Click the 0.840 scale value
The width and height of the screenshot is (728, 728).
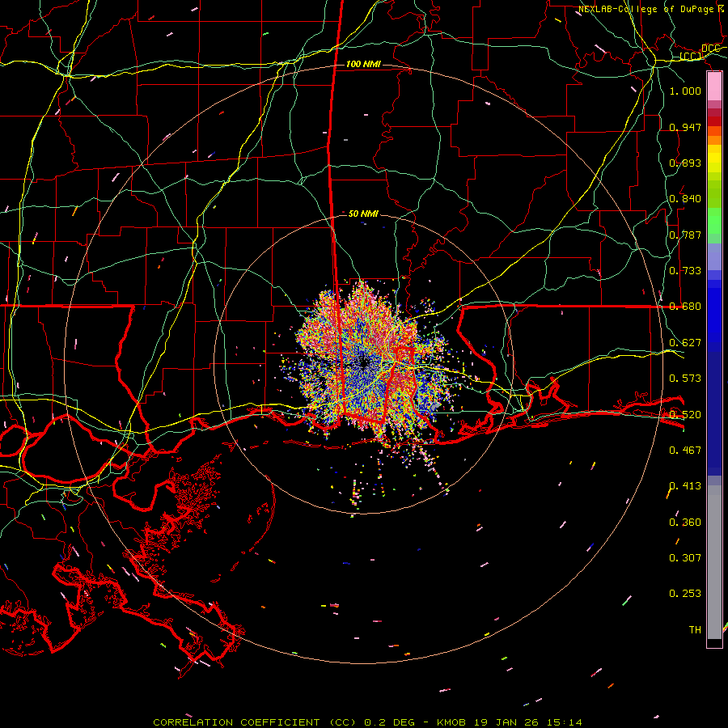tap(685, 198)
